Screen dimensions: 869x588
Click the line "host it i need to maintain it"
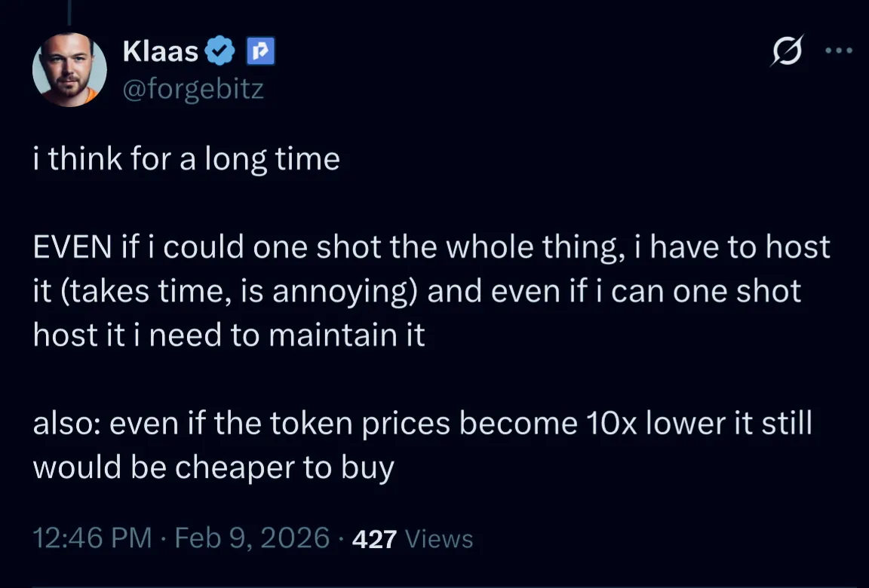click(229, 335)
